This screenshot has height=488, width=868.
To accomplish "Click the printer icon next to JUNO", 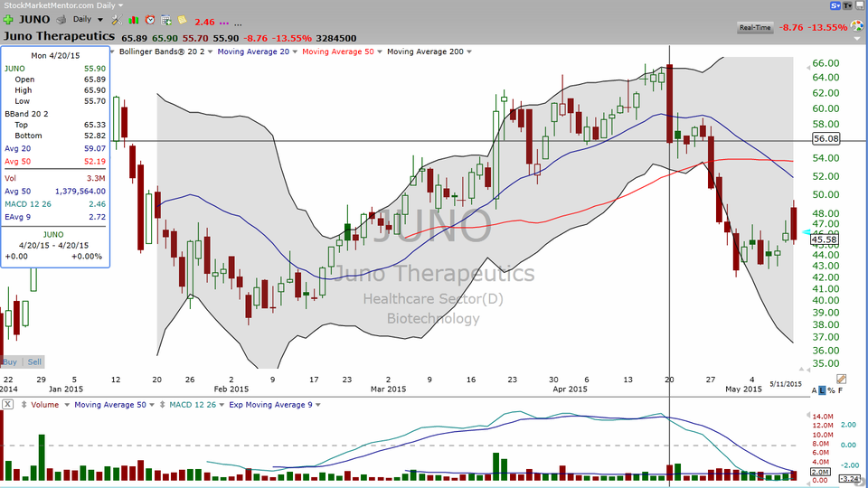I will [x=61, y=20].
